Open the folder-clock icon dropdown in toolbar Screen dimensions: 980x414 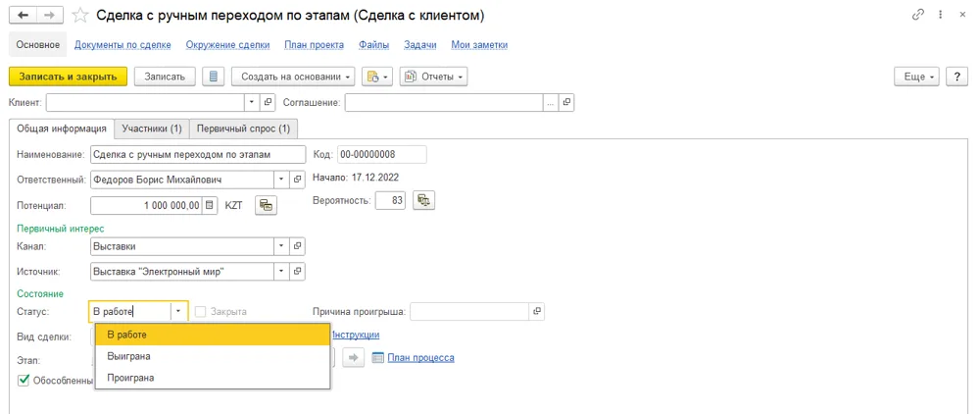[376, 77]
